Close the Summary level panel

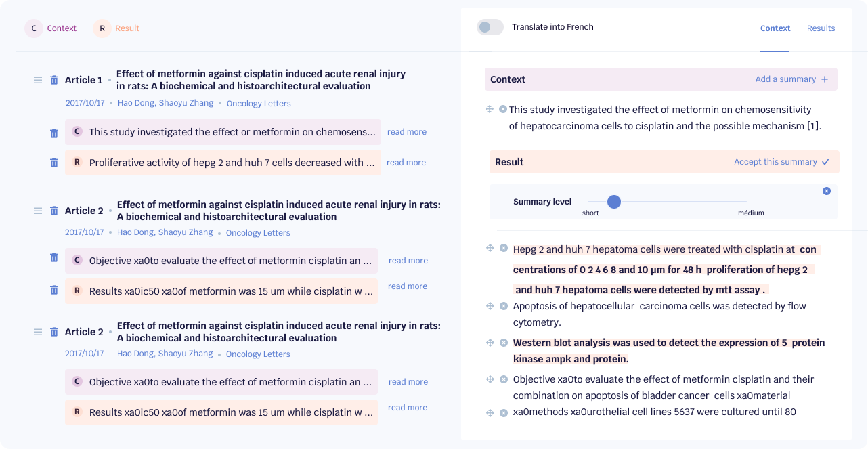(827, 191)
